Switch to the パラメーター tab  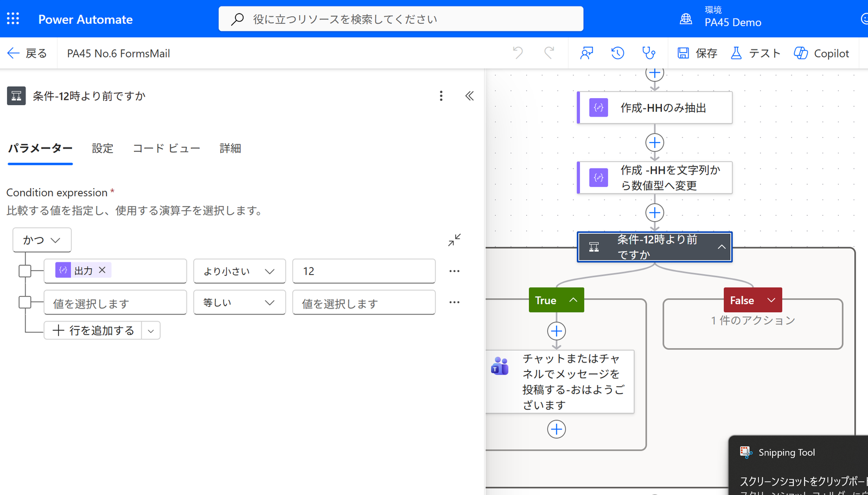pos(40,148)
